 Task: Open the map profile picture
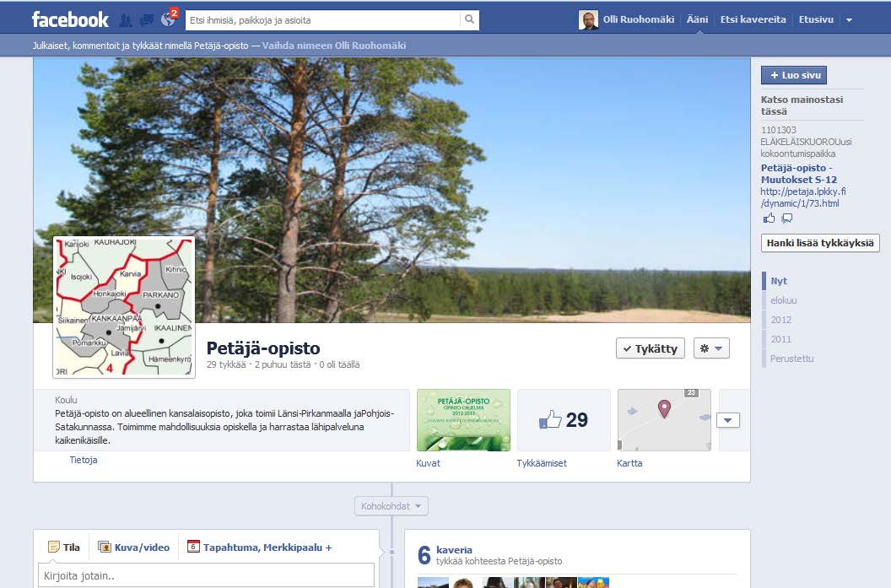click(124, 307)
